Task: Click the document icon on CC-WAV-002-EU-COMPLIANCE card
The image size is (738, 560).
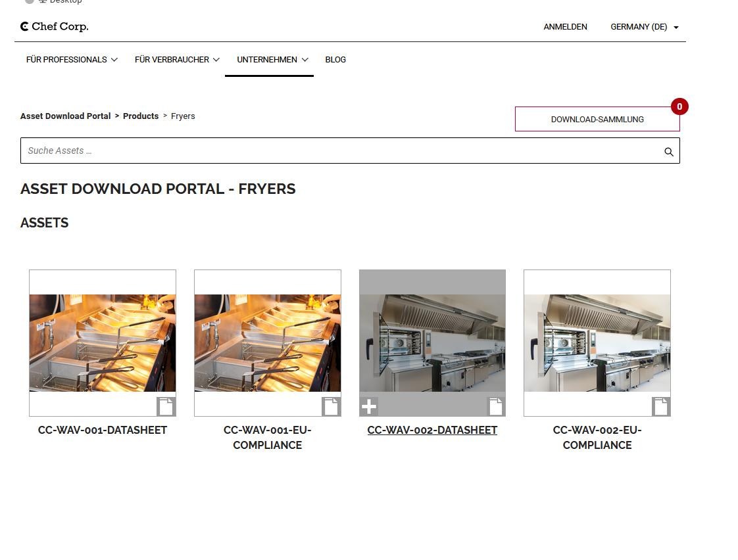Action: (660, 406)
